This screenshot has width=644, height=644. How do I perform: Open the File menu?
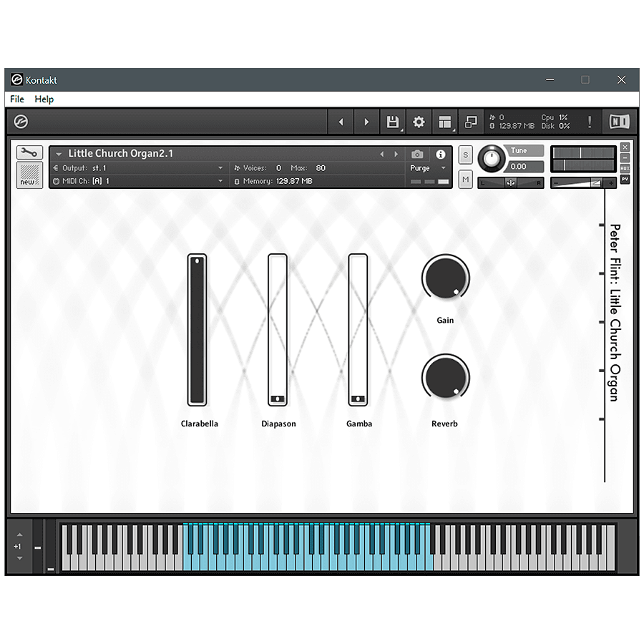(17, 99)
